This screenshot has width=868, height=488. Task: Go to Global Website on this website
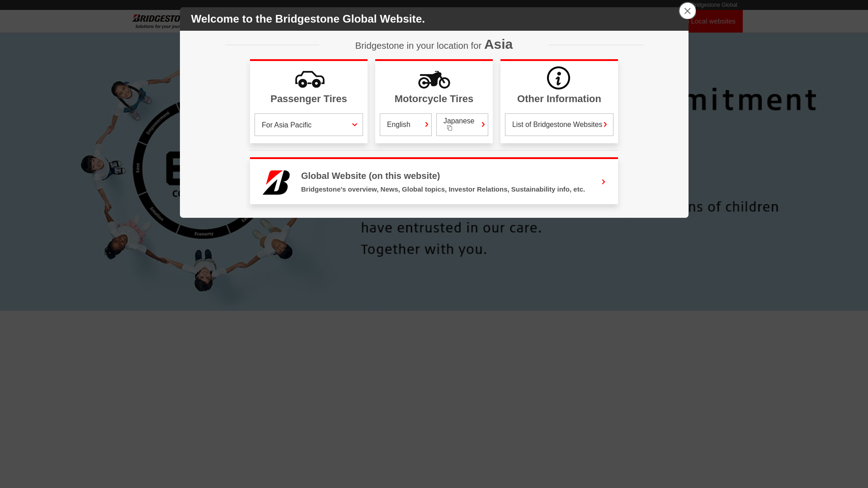434,182
